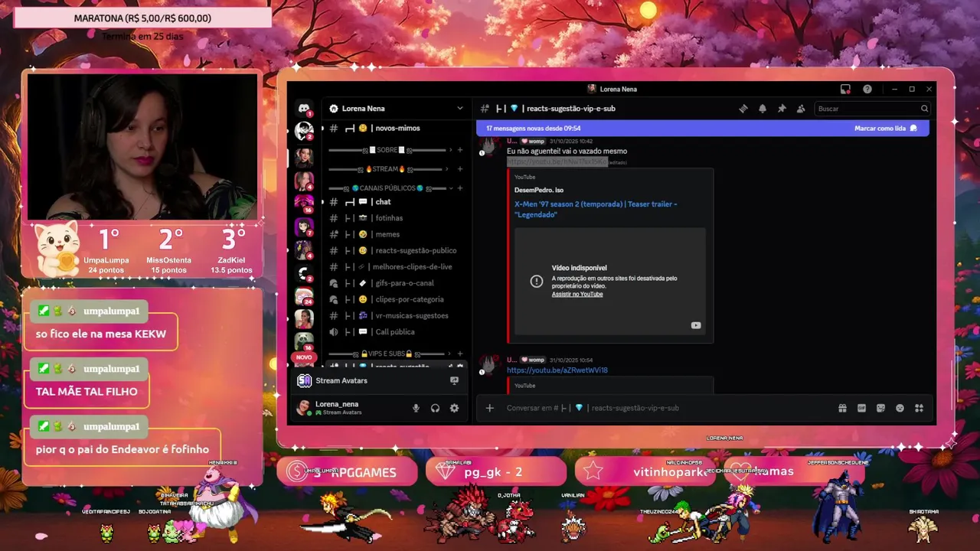The image size is (980, 551).
Task: Click plus to create channel in STREAM category
Action: (x=460, y=169)
